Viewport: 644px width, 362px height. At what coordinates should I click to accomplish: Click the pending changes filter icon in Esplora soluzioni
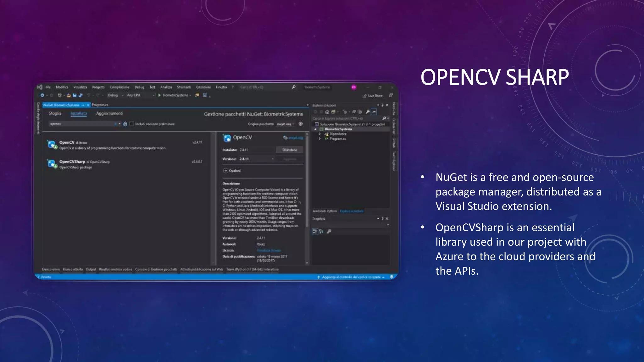(x=345, y=112)
